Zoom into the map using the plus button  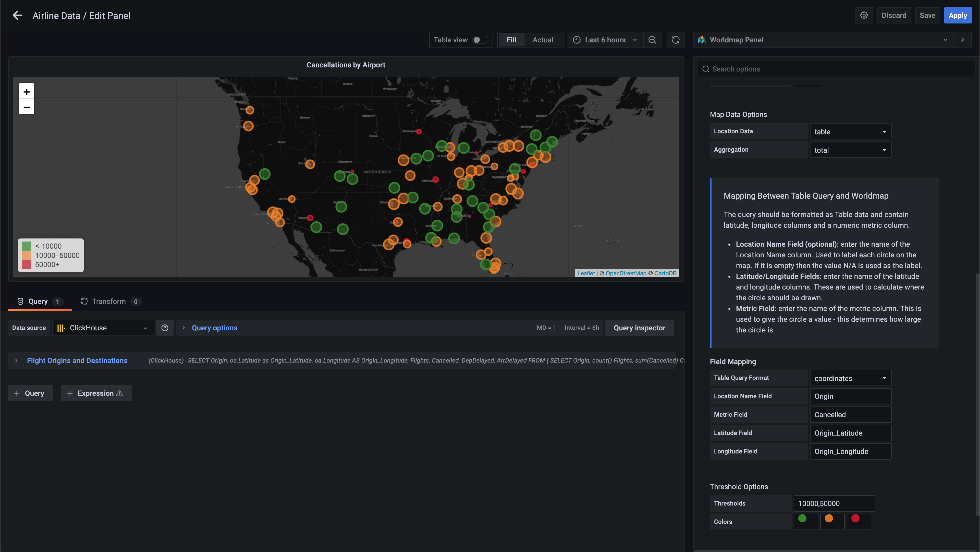pos(26,91)
